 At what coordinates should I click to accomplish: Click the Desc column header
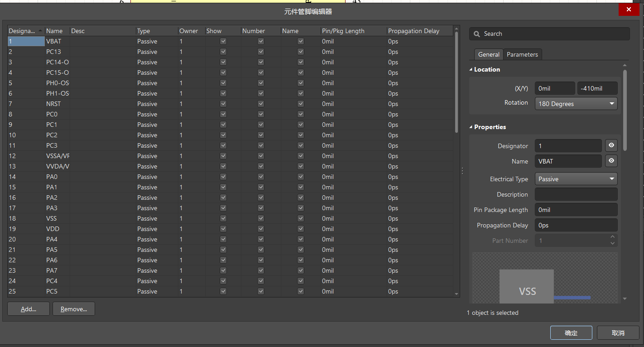(103, 31)
